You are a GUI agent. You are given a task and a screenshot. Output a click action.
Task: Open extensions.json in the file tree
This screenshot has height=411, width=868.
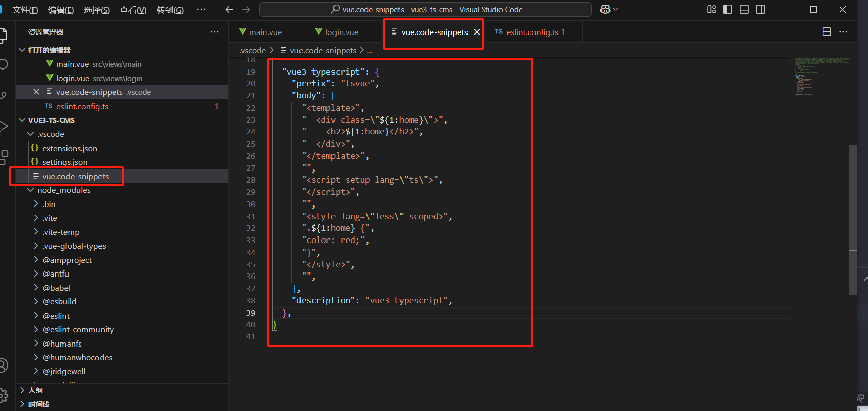pyautogui.click(x=122, y=148)
